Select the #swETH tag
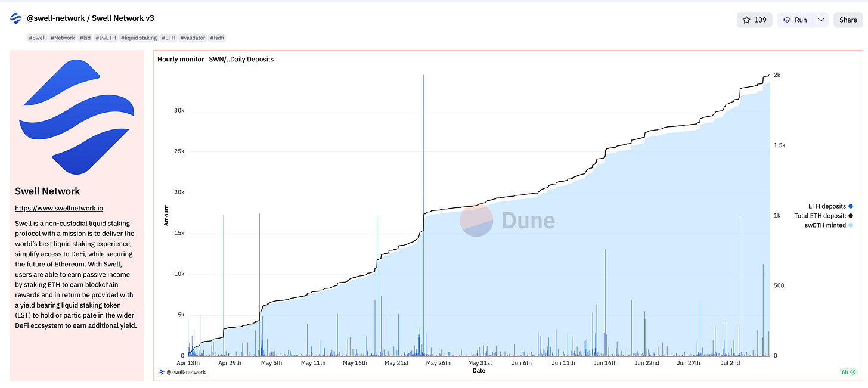The height and width of the screenshot is (388, 868). point(106,38)
